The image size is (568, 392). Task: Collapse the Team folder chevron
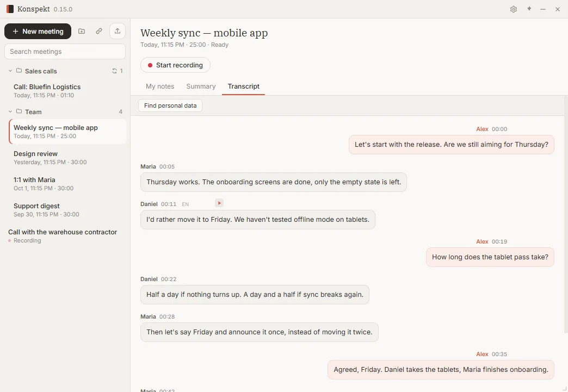pos(10,112)
